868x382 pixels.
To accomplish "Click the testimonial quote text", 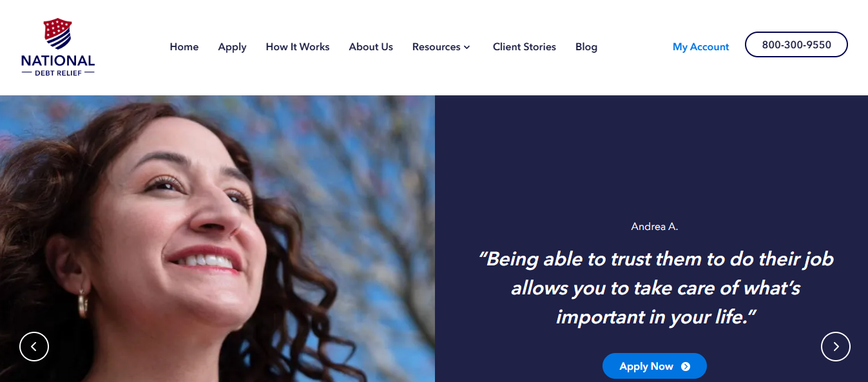I will tap(656, 288).
